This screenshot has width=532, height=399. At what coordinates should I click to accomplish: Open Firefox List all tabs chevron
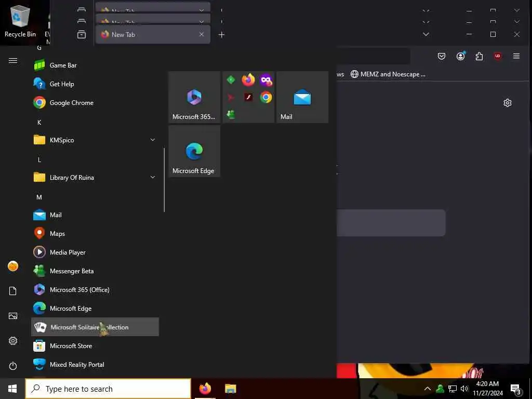[426, 34]
